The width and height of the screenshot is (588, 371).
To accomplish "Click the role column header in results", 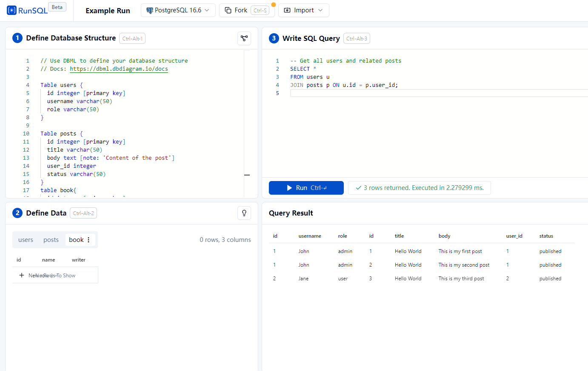I will click(x=343, y=236).
